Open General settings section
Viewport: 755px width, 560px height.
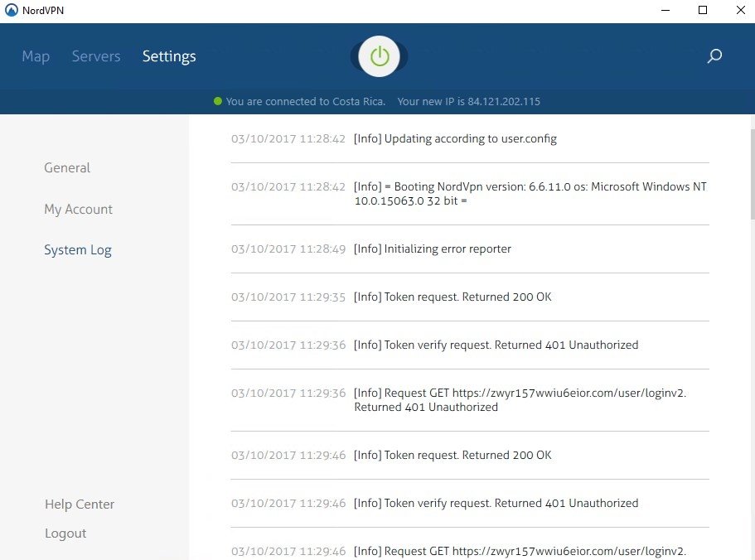[x=67, y=168]
